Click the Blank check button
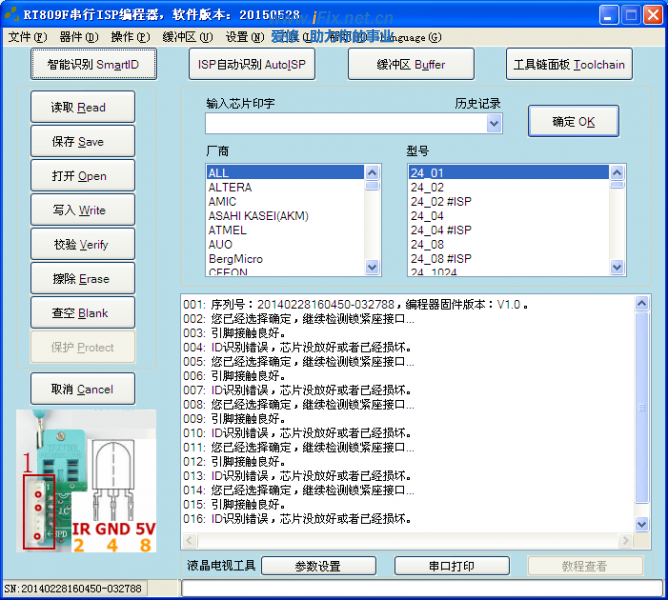Screen dimensions: 668x600 [x=80, y=313]
